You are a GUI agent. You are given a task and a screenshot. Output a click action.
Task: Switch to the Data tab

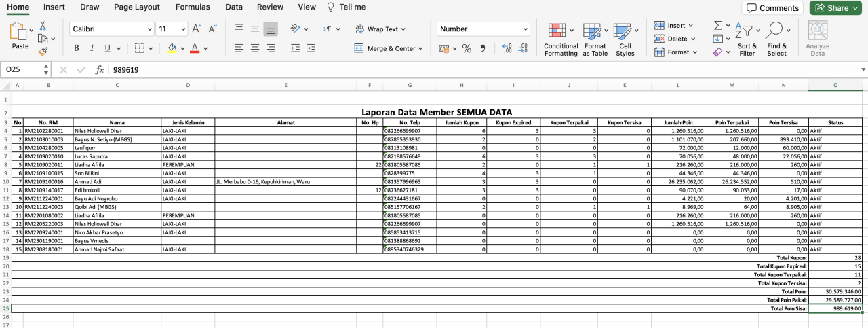[234, 7]
